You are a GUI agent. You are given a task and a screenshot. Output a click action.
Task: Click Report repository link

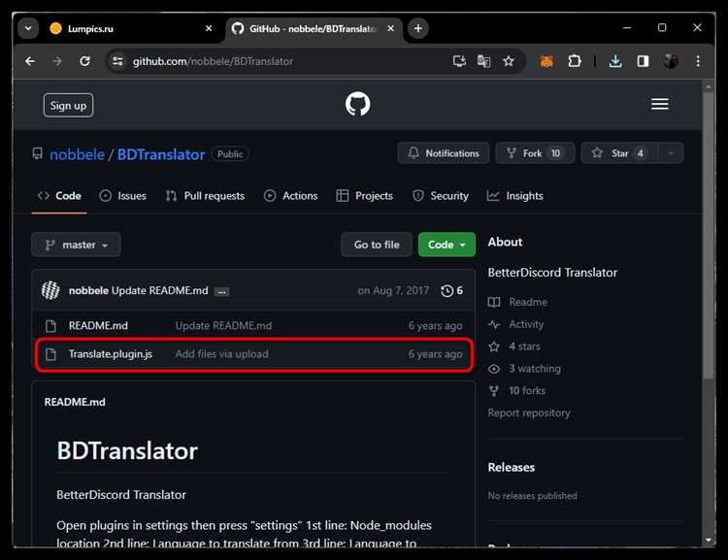tap(529, 413)
